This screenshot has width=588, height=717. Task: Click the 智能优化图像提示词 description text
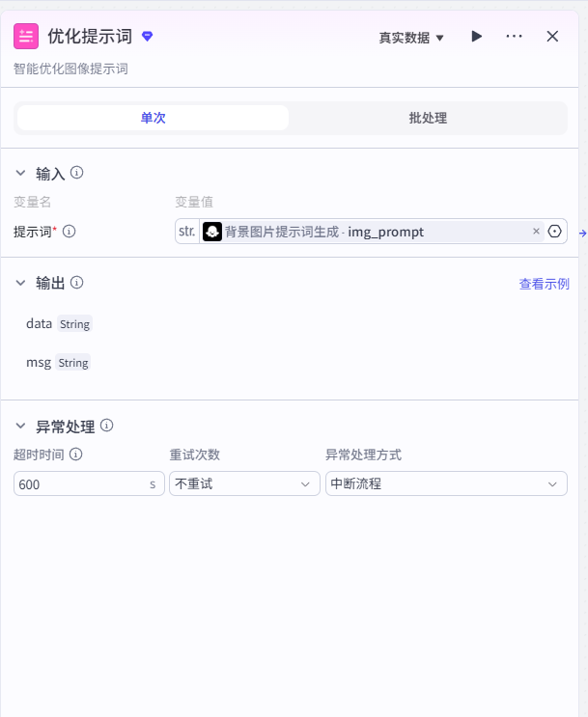(x=70, y=69)
